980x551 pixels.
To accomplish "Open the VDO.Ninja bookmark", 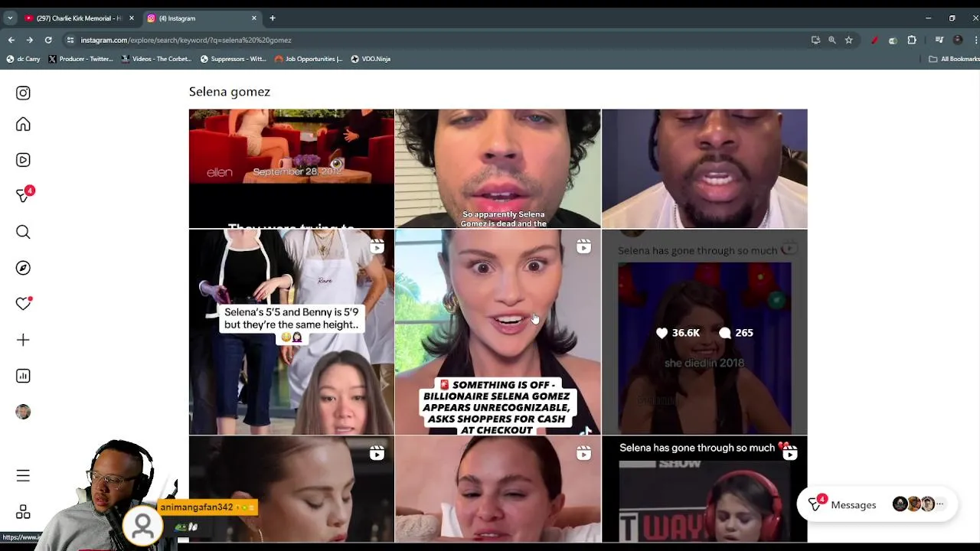I will pos(371,59).
